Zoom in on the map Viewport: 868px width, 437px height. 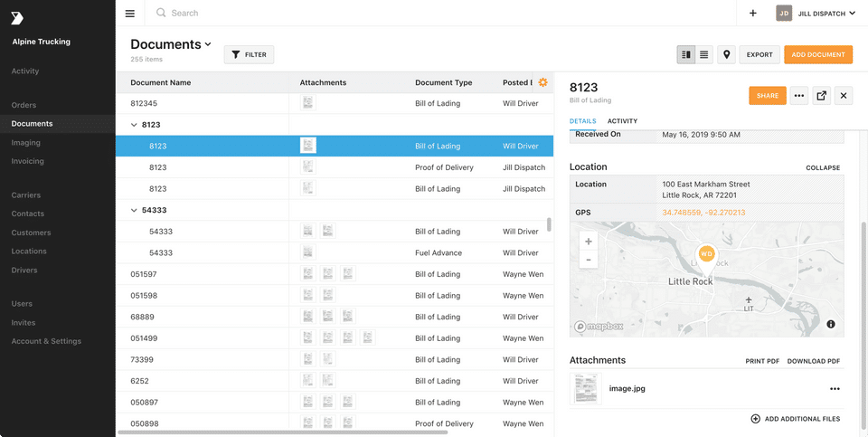tap(589, 242)
